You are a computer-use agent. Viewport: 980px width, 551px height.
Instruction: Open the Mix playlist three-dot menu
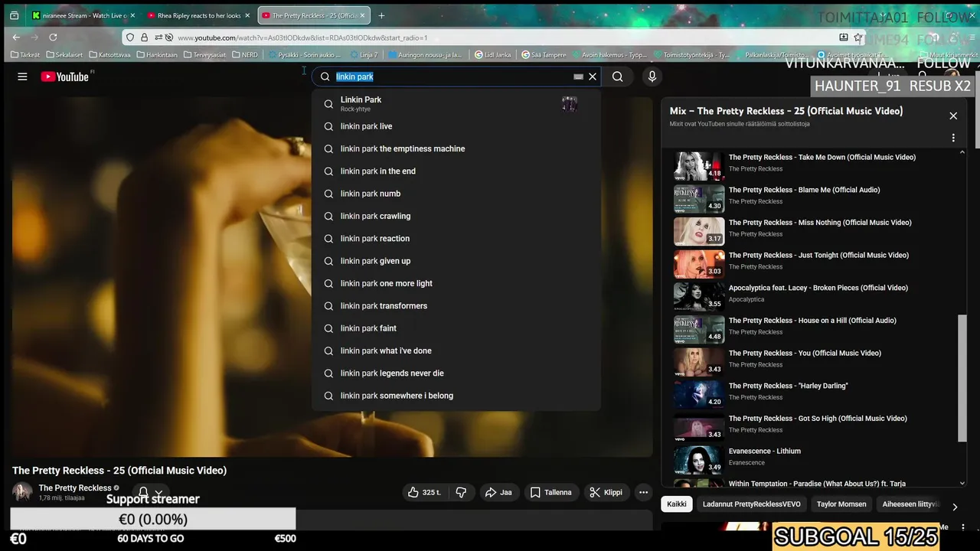[953, 138]
